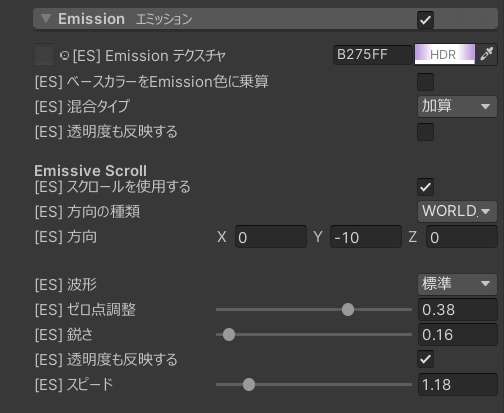The width and height of the screenshot is (504, 413).
Task: Select the Emission texture thumbnail slot
Action: tap(44, 54)
